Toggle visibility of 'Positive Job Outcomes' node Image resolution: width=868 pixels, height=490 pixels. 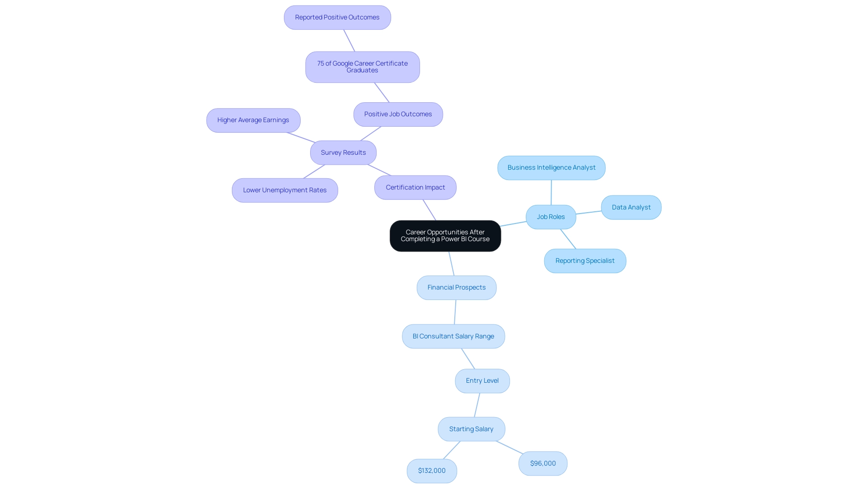point(398,114)
